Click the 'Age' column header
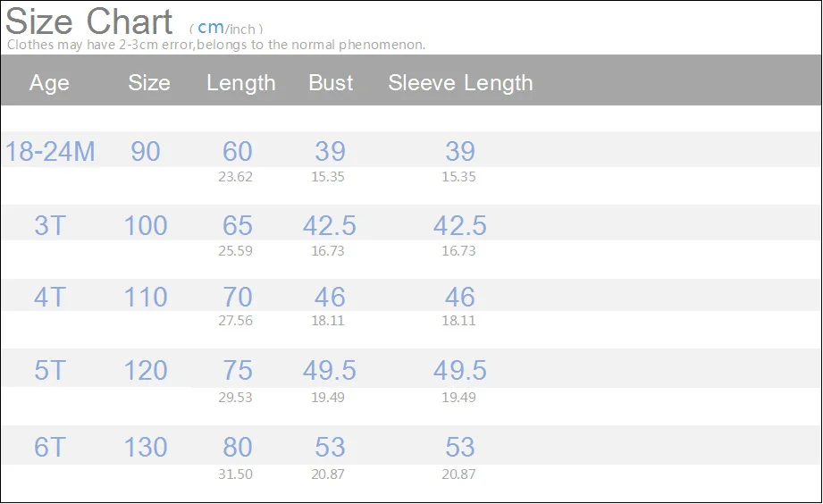This screenshot has height=504, width=823. click(49, 83)
